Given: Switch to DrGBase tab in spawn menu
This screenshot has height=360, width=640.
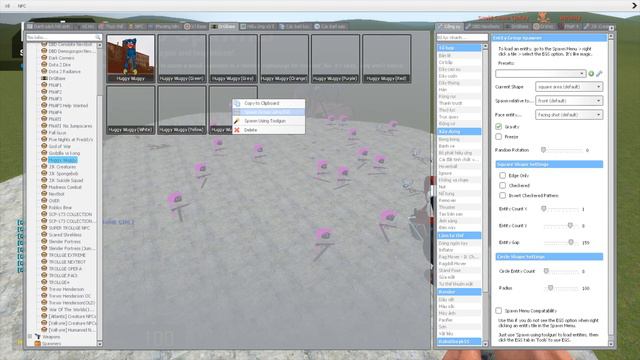Looking at the screenshot, I should [223, 27].
